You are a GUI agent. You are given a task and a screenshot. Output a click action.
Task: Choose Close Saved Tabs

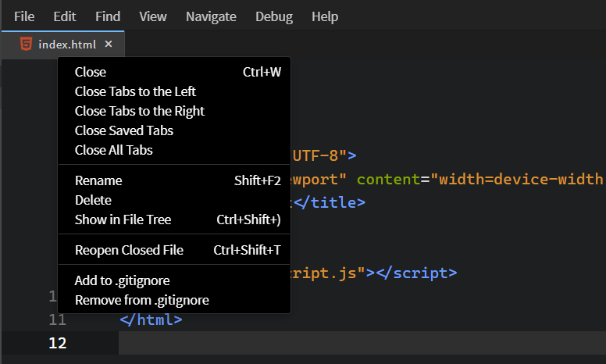point(174,130)
